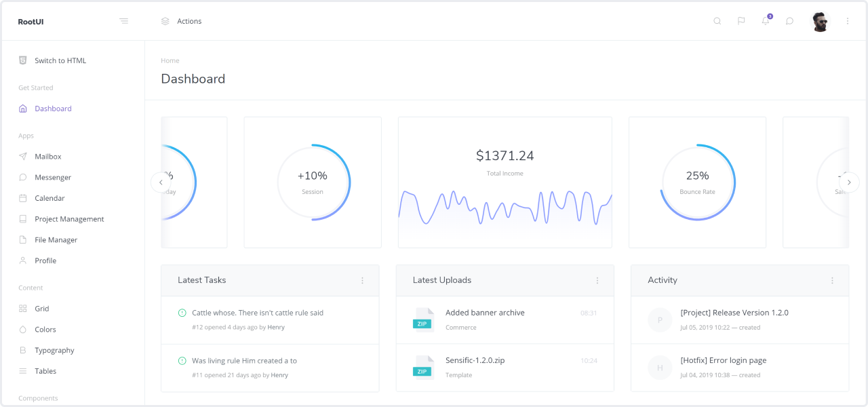Open File Manager from sidebar

pyautogui.click(x=56, y=240)
